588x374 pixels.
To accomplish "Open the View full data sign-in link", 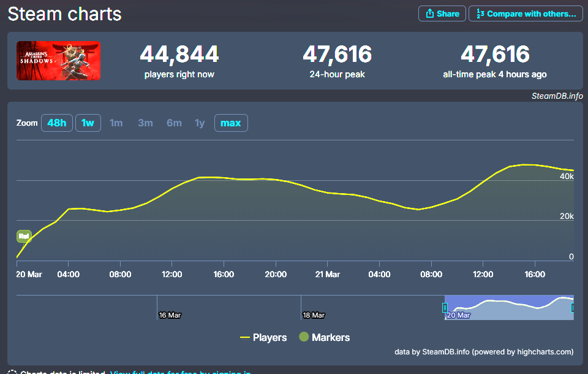I will click(180, 372).
